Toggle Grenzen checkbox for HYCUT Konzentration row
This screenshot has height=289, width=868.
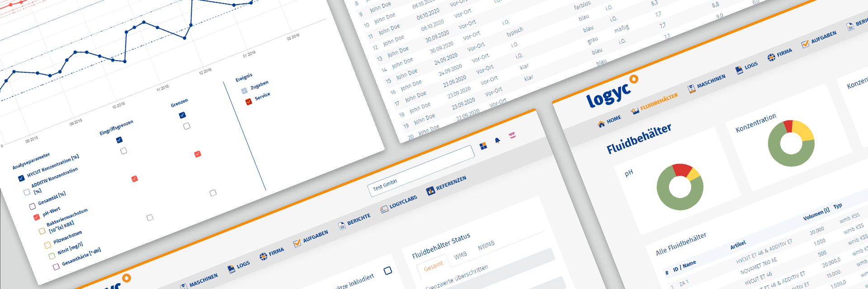coord(182,115)
